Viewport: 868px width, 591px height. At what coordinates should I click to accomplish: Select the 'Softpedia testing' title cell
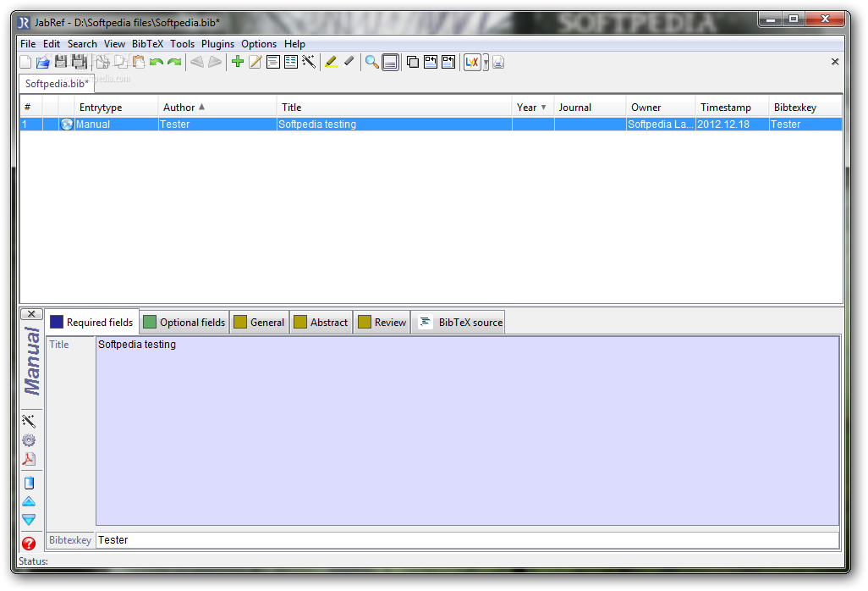coord(394,124)
